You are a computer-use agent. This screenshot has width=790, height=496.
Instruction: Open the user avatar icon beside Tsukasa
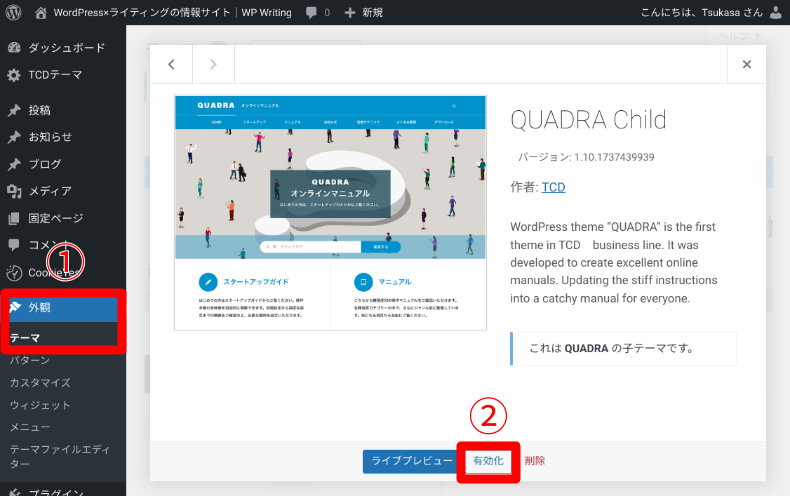776,12
